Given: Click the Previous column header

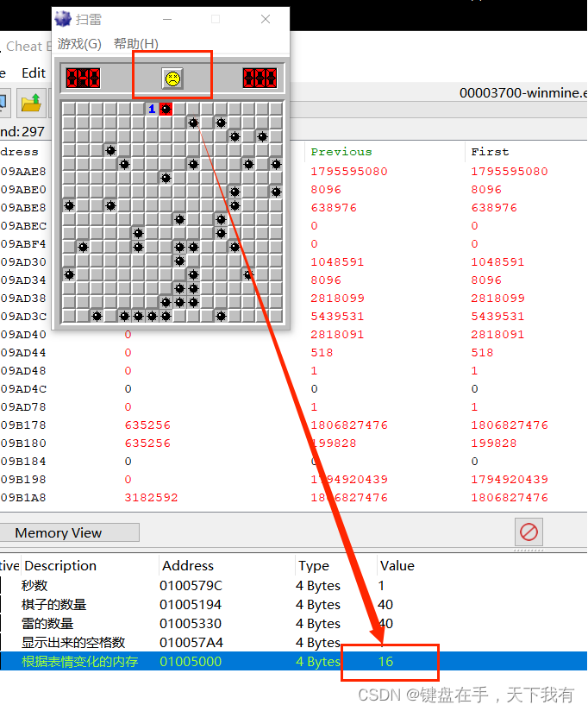Looking at the screenshot, I should pyautogui.click(x=341, y=152).
